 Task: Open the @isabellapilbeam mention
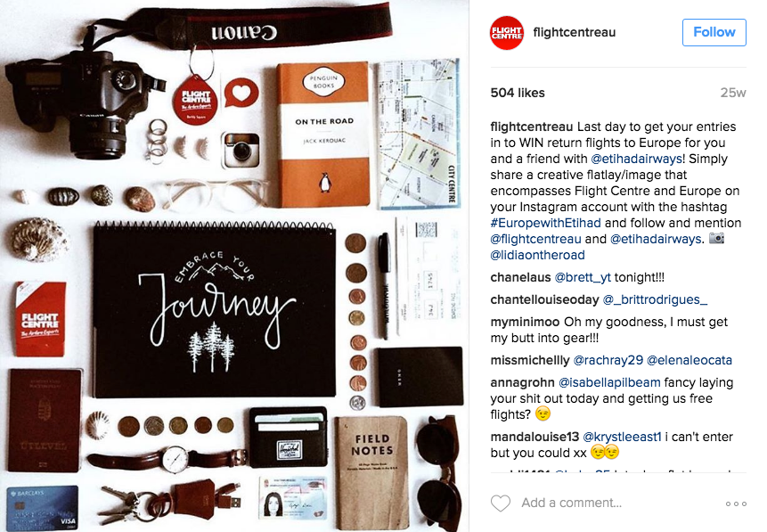click(x=609, y=382)
